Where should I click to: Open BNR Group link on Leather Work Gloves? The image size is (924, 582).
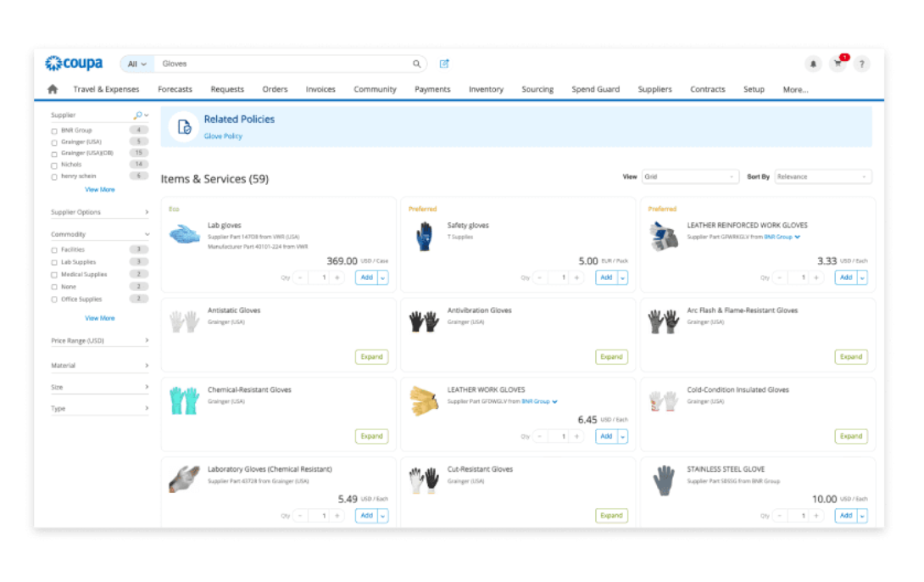point(539,401)
